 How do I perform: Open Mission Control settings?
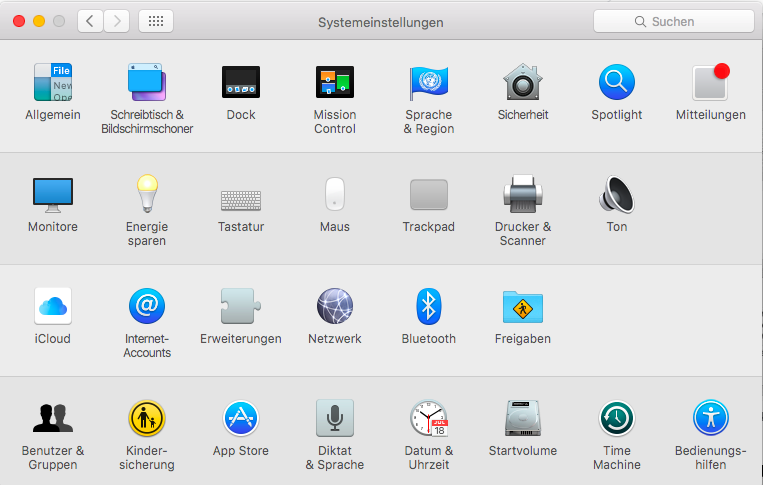tap(335, 82)
